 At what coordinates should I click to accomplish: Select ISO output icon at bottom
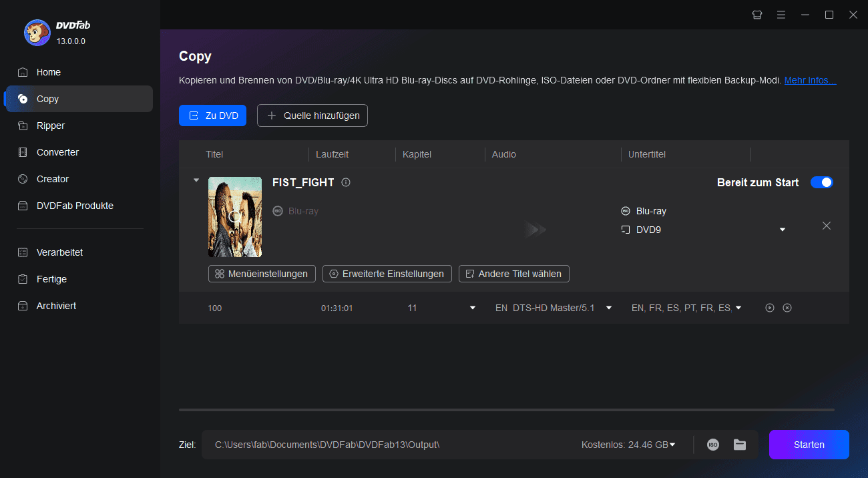pyautogui.click(x=713, y=445)
